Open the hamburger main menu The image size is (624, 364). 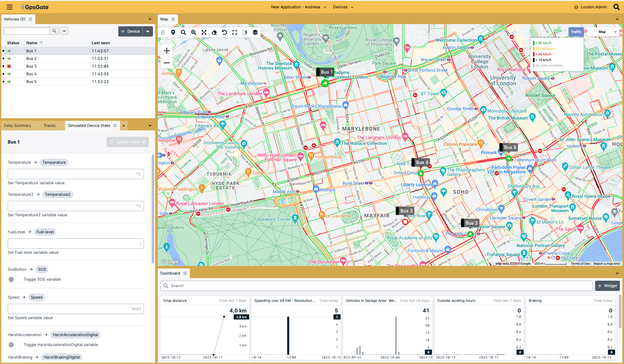[x=10, y=7]
